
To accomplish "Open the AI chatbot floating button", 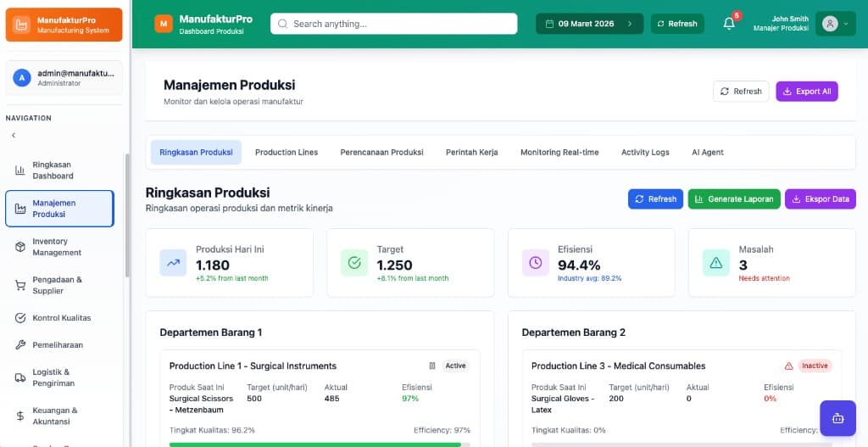I will (837, 418).
